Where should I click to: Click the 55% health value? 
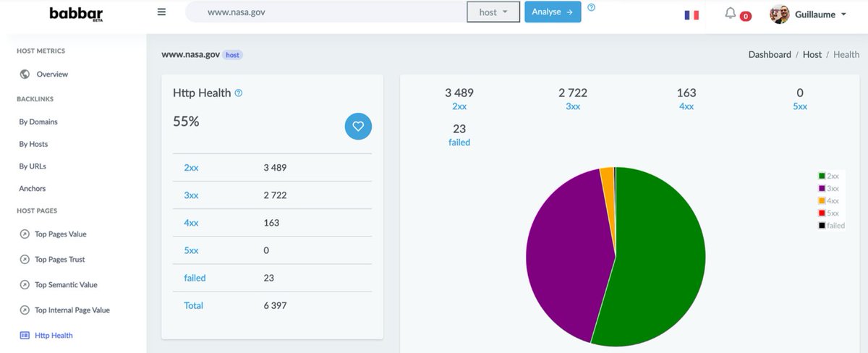[x=186, y=122]
